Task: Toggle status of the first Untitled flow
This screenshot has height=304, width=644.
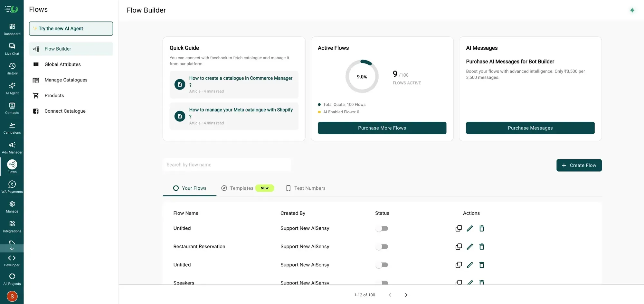Action: (382, 228)
